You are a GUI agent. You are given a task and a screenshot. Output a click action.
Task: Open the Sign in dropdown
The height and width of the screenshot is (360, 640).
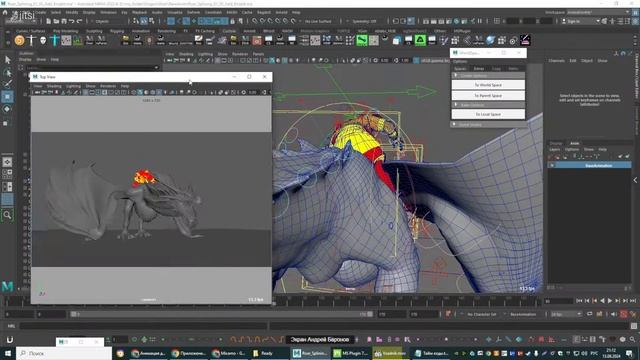[581, 21]
